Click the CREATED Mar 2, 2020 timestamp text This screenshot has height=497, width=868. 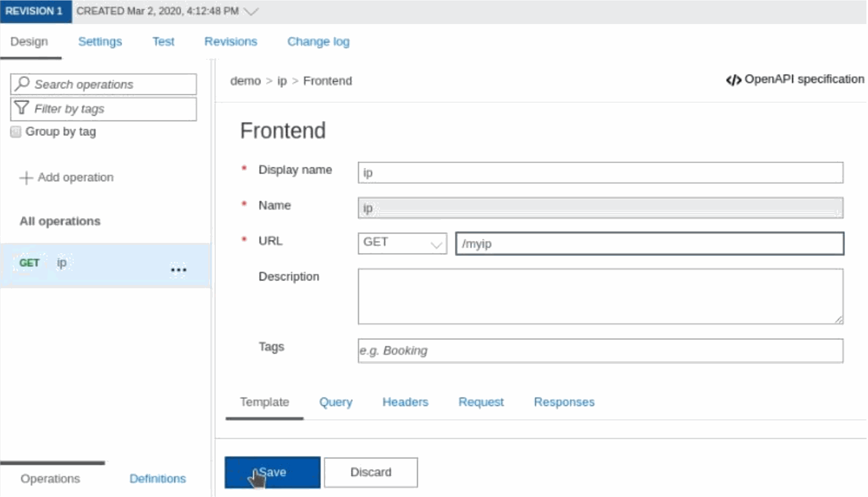(x=158, y=11)
